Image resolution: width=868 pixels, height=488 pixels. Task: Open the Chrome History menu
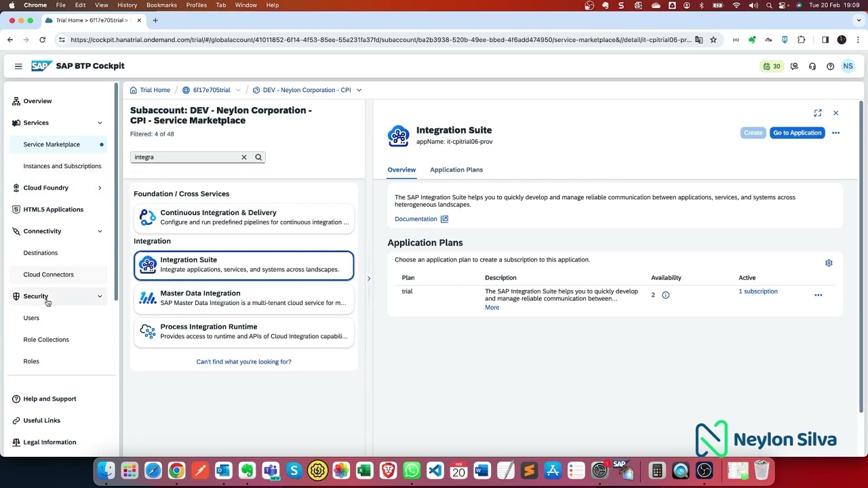coord(127,5)
